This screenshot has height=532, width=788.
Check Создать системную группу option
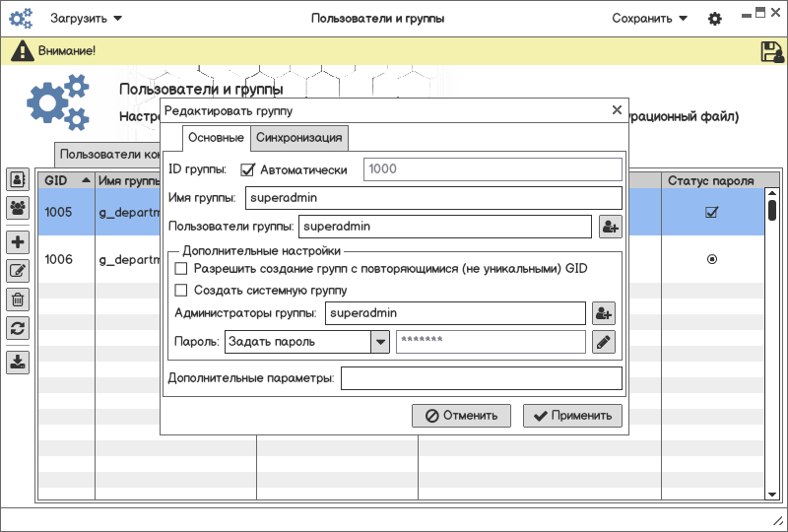(x=180, y=291)
